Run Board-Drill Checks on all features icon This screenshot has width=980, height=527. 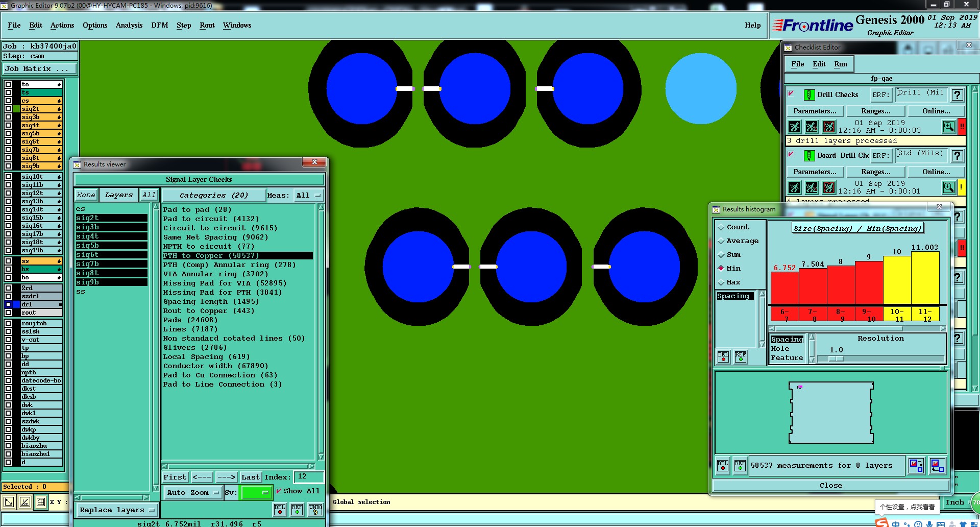click(x=794, y=187)
